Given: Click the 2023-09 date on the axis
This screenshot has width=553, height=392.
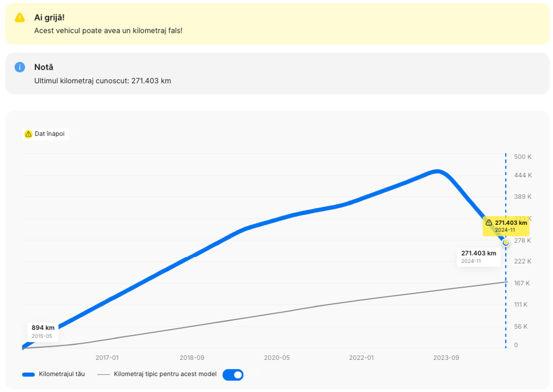Looking at the screenshot, I should (446, 358).
